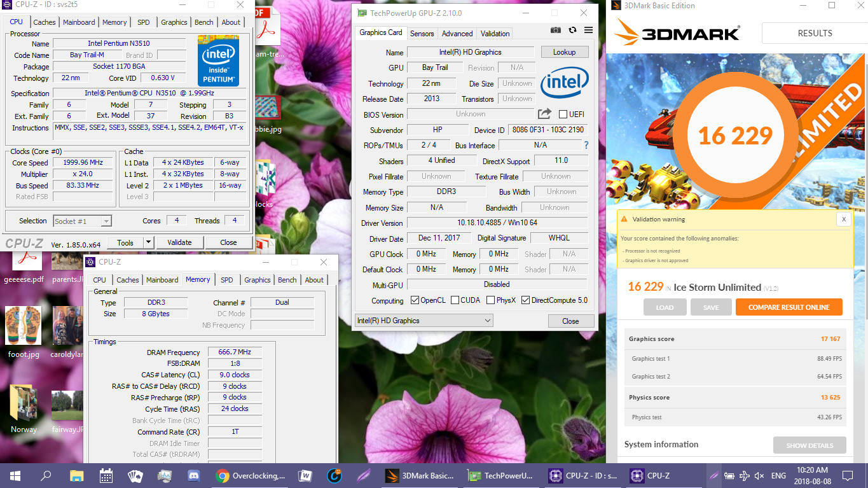Image resolution: width=868 pixels, height=488 pixels.
Task: Open the Solitaire cards taskbar icon
Action: pyautogui.click(x=135, y=475)
